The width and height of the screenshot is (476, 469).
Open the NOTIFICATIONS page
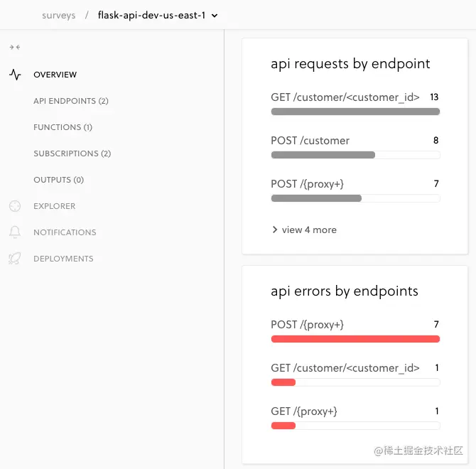click(x=65, y=232)
